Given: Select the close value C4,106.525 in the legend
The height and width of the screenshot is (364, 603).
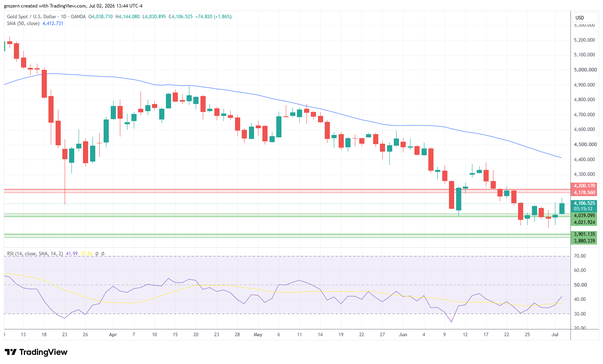Looking at the screenshot, I should click(x=181, y=17).
